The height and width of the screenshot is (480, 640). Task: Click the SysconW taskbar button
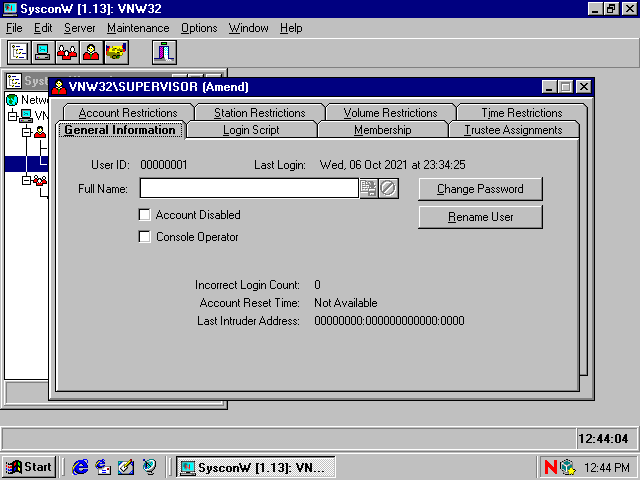256,467
